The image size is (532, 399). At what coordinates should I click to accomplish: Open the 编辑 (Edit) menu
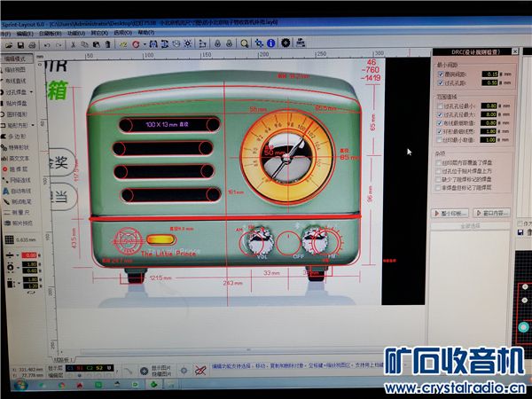click(25, 34)
